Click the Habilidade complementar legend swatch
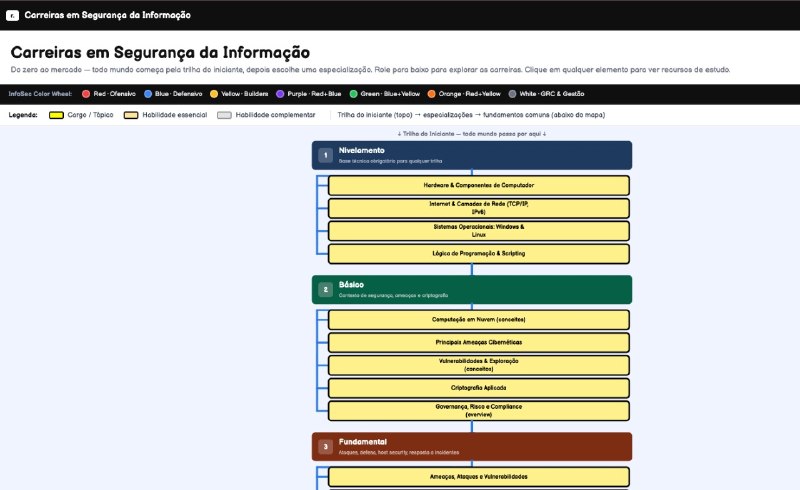 [x=224, y=115]
